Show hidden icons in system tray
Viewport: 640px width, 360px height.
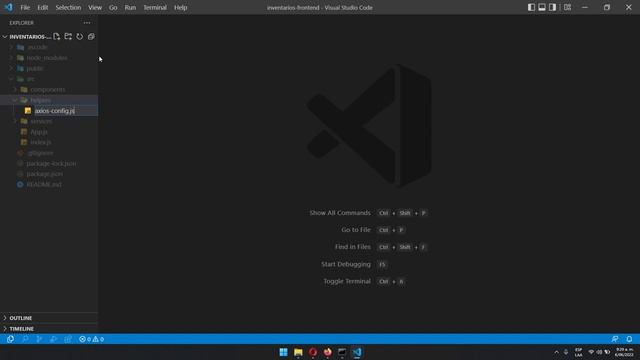coord(556,352)
